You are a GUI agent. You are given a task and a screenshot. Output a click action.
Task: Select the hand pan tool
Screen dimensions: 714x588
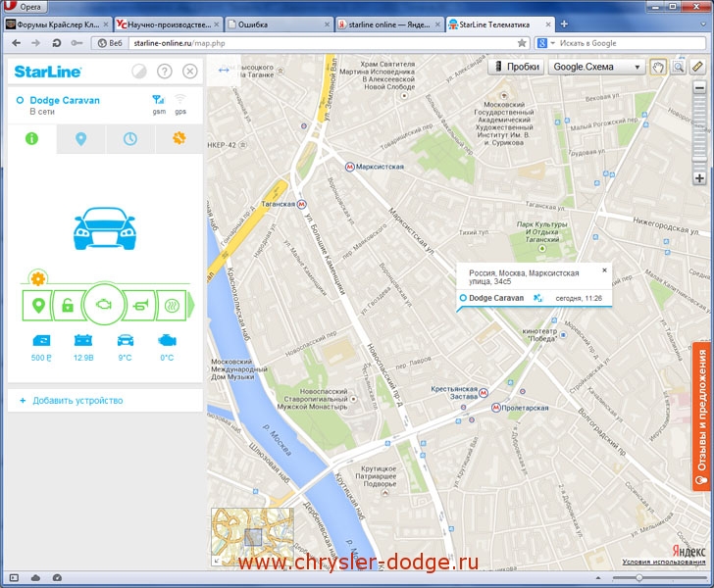657,68
